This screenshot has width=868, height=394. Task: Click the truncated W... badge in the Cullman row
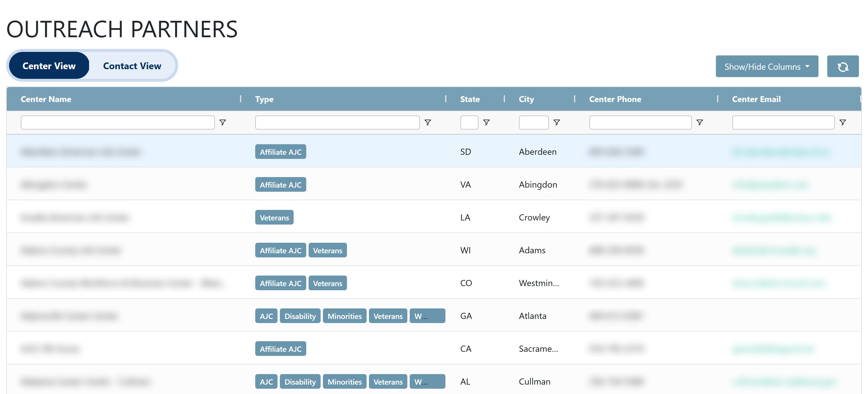[x=427, y=381]
